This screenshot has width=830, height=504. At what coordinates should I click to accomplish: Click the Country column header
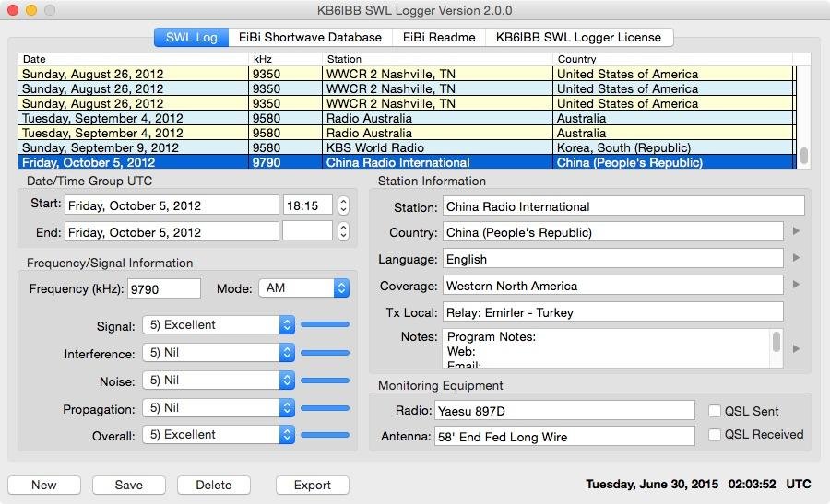coord(673,59)
